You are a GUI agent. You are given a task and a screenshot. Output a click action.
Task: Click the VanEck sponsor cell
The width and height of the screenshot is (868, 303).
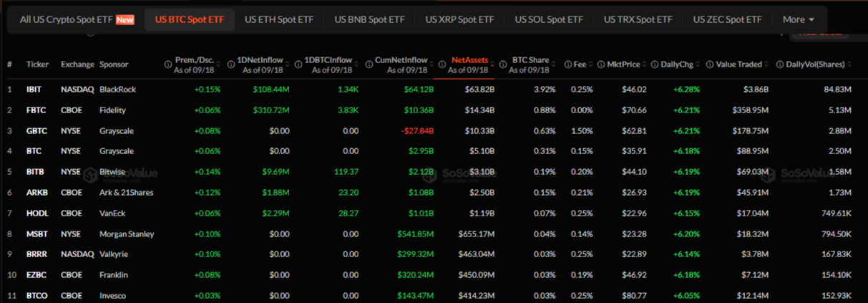tap(113, 213)
